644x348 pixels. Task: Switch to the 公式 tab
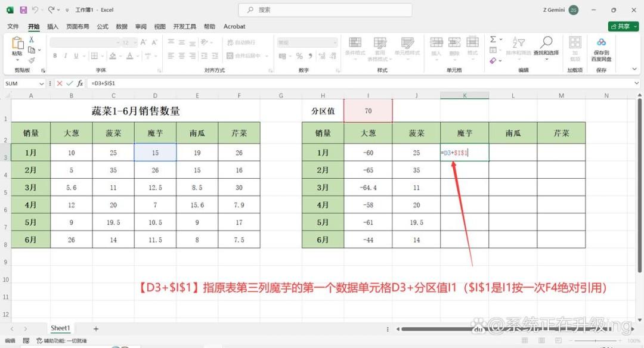103,26
